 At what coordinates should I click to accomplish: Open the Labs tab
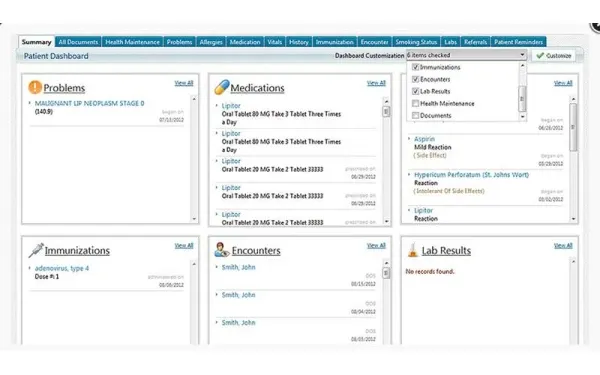click(450, 42)
